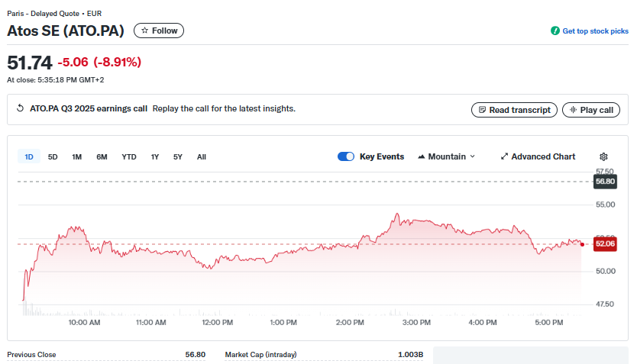Open Advanced Chart expand icon
The width and height of the screenshot is (637, 364).
click(x=504, y=156)
